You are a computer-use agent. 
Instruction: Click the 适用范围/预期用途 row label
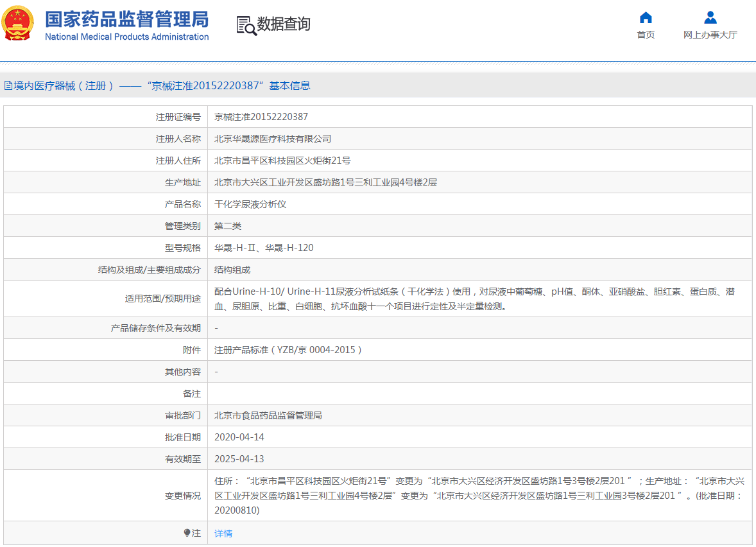[x=163, y=299]
